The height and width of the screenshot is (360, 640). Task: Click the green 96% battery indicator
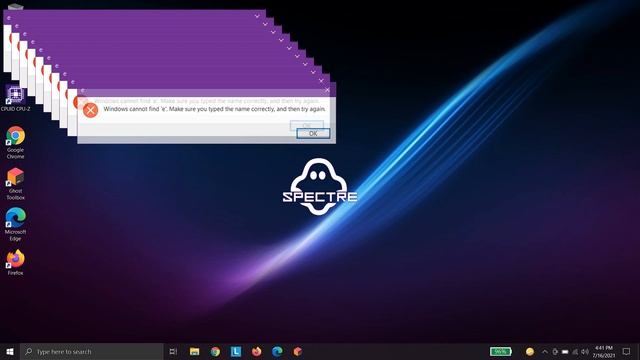point(500,351)
